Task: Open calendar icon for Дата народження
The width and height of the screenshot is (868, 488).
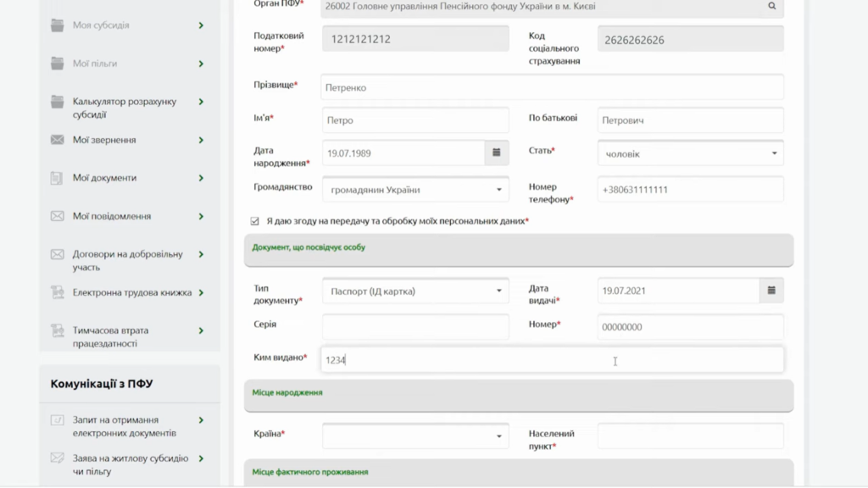Action: click(497, 153)
